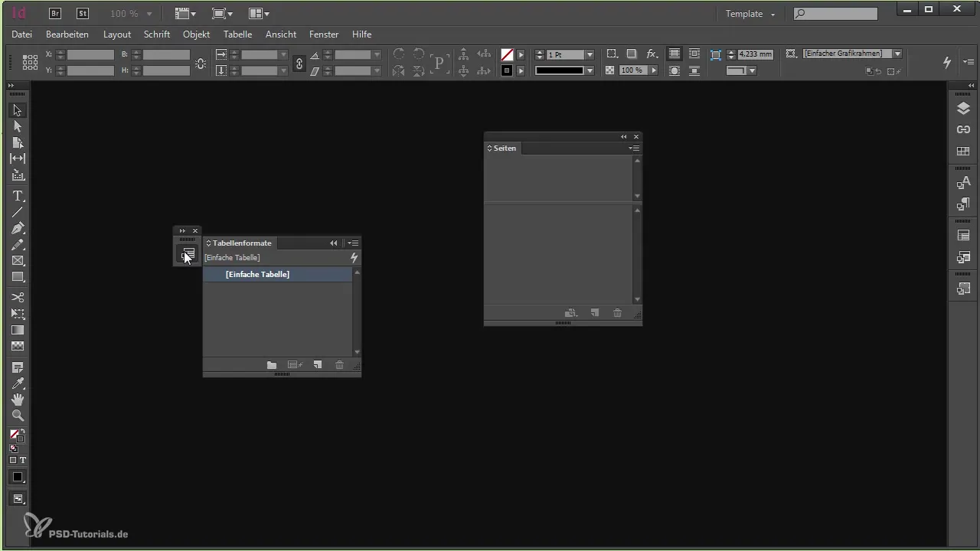Screen dimensions: 980x551
Task: Select the Pen tool
Action: [18, 228]
